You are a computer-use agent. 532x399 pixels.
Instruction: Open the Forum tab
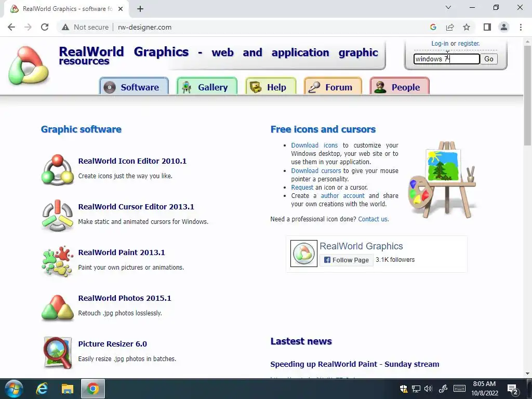pos(333,86)
